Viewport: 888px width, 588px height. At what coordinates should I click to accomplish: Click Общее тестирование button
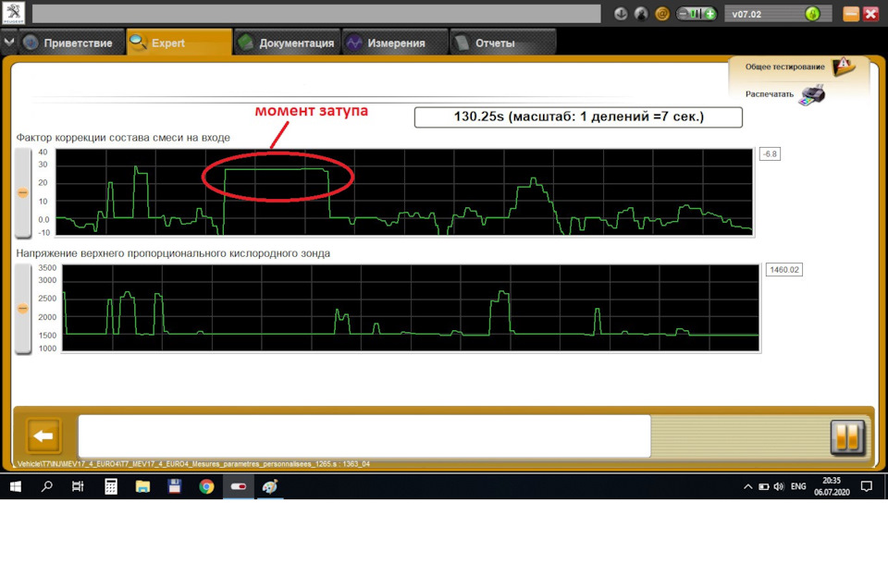(x=784, y=67)
